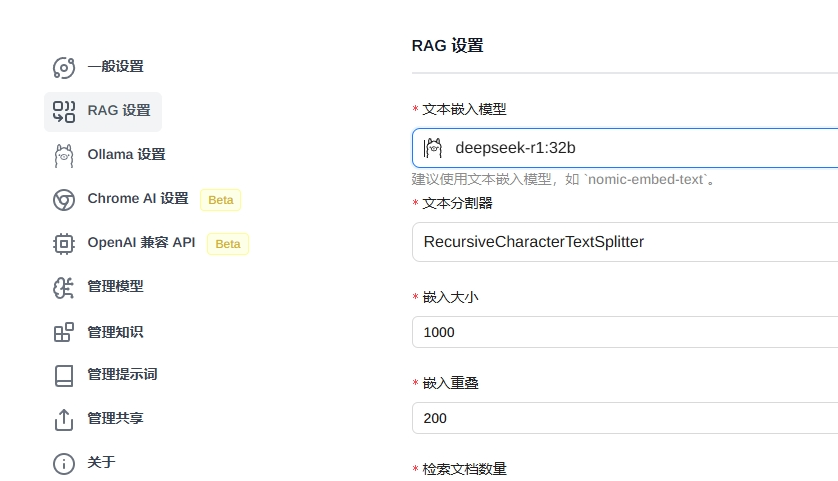This screenshot has width=838, height=481.
Task: Click the OpenAI 兼容 API chip icon
Action: (x=64, y=244)
